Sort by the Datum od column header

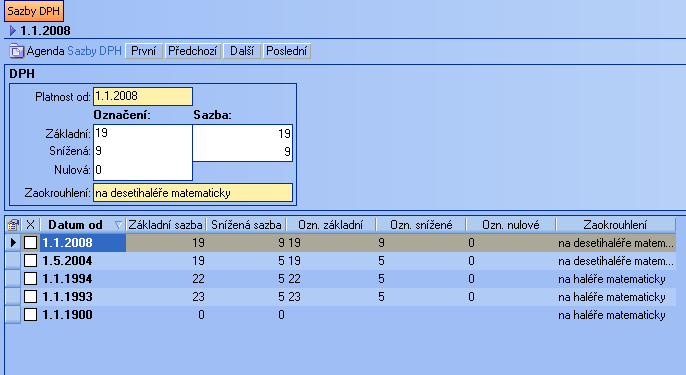pos(83,225)
